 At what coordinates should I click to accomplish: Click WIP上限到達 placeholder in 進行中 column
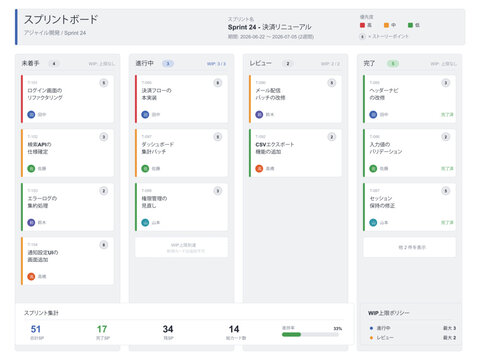(182, 247)
